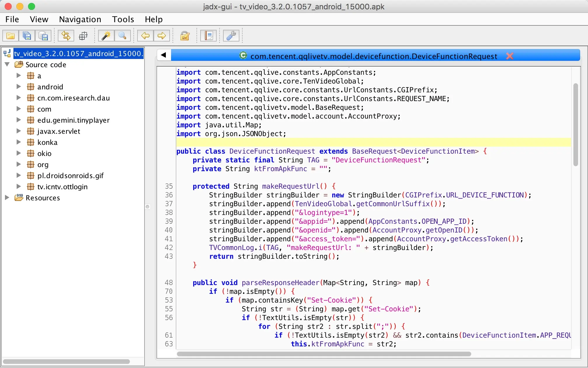Open the log viewer notebook icon

(208, 36)
